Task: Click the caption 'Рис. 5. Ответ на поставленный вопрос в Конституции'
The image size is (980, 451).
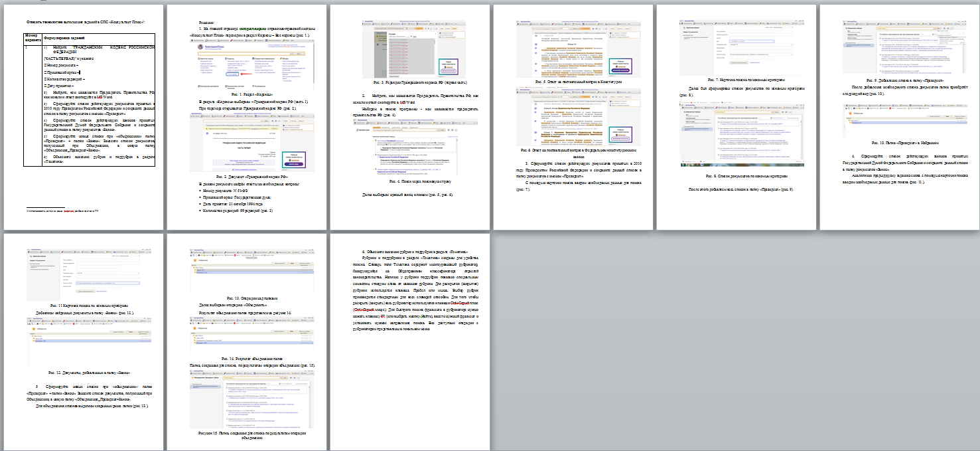Action: click(578, 82)
